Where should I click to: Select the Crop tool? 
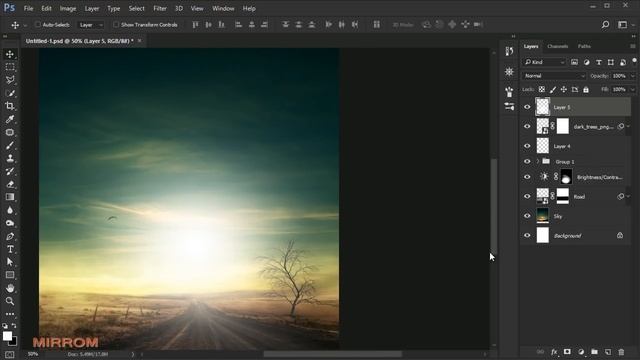pos(10,106)
